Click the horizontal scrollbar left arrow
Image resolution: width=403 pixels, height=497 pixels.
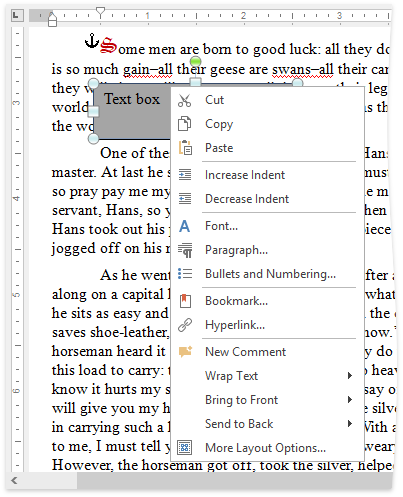point(14,480)
